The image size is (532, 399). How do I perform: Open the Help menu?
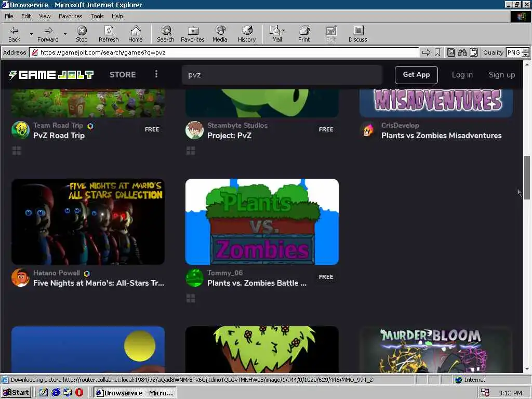click(117, 16)
